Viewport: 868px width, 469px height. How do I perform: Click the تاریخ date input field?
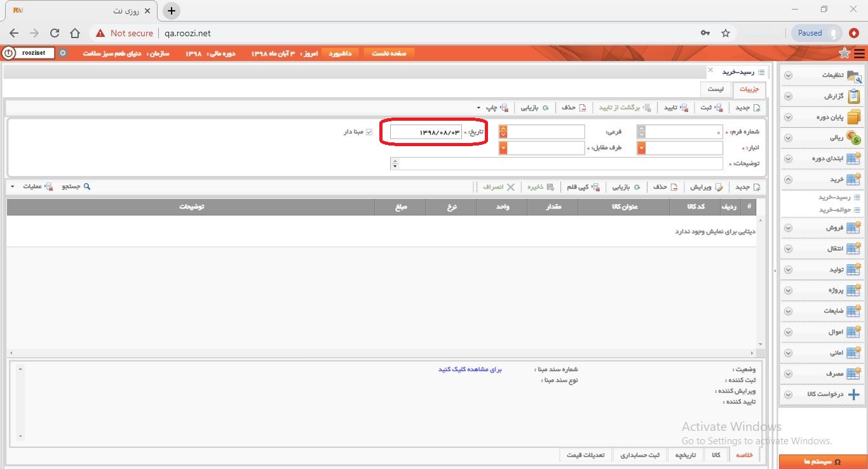[426, 132]
